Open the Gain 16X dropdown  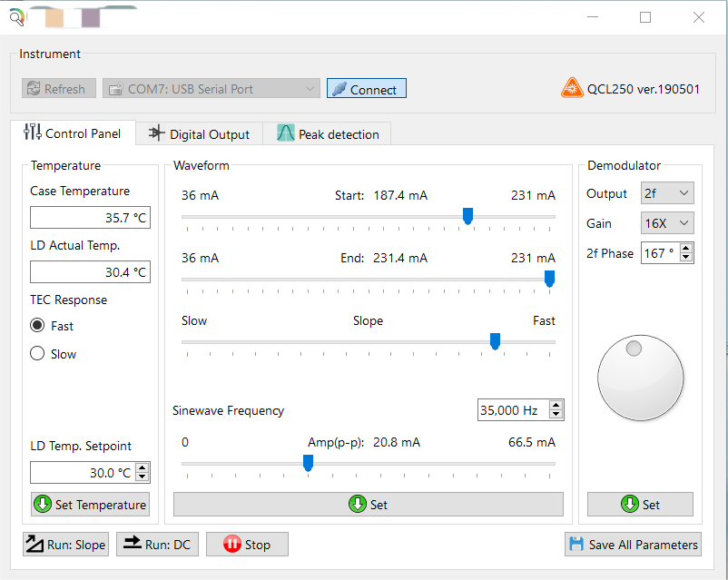(x=666, y=223)
